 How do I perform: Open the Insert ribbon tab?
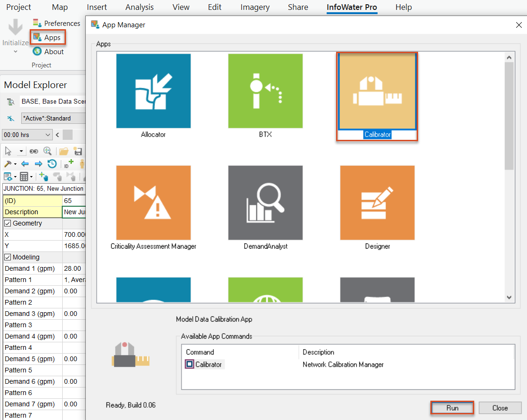pos(97,7)
